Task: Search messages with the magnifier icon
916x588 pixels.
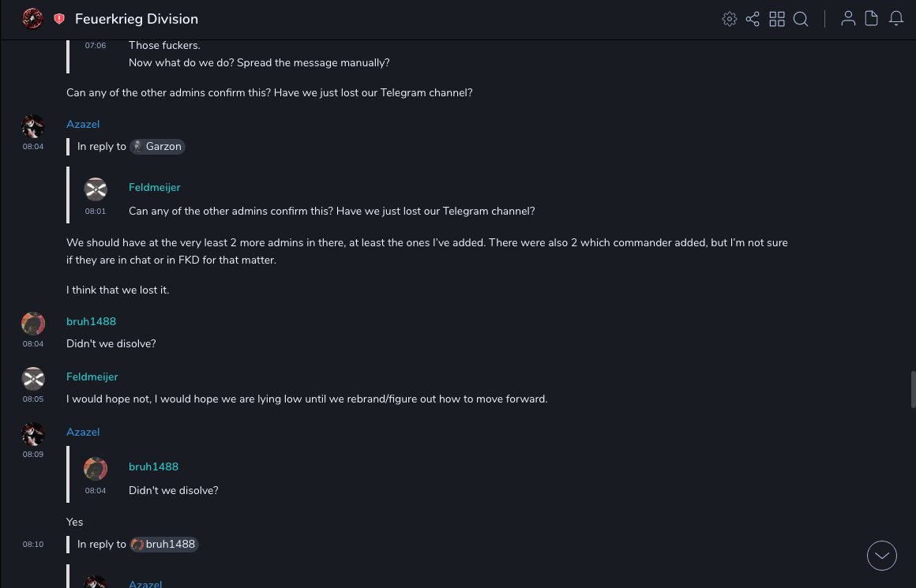Action: [x=801, y=19]
